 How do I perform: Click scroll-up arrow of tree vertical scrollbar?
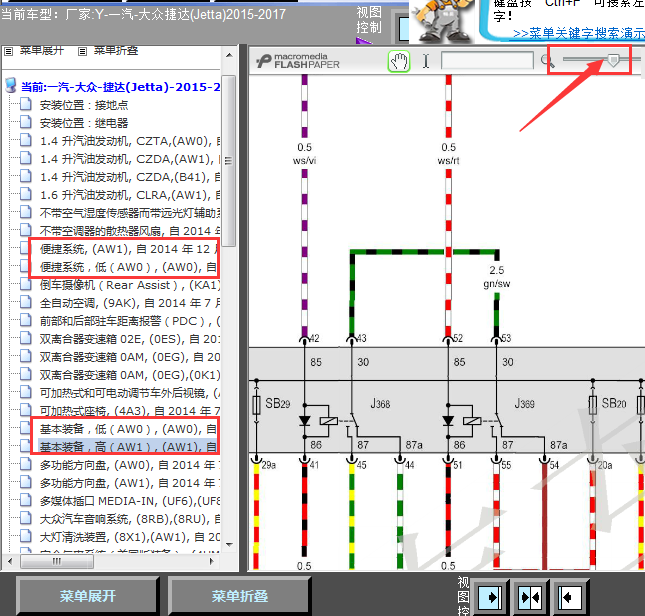229,55
